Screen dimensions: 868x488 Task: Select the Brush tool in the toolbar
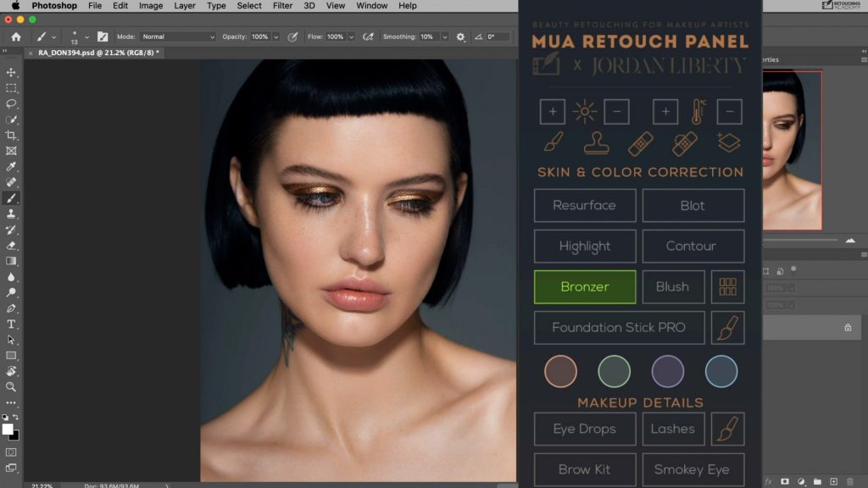click(x=10, y=198)
